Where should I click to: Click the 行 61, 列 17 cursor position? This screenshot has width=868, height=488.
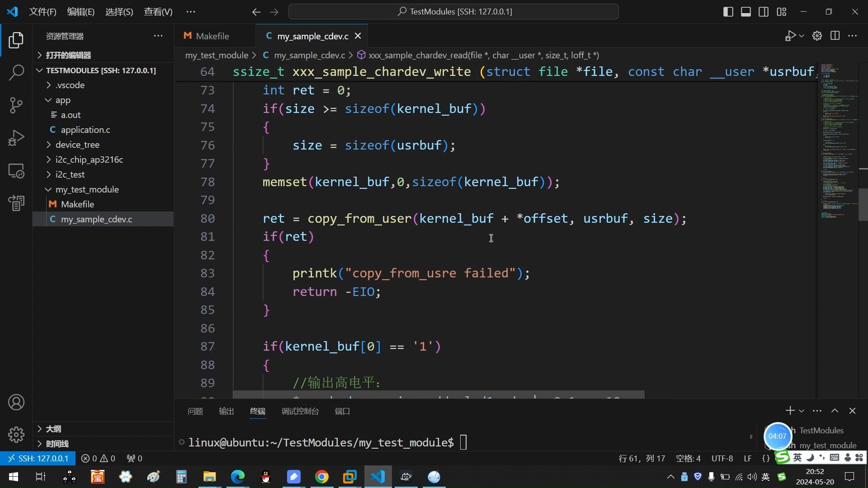click(642, 458)
